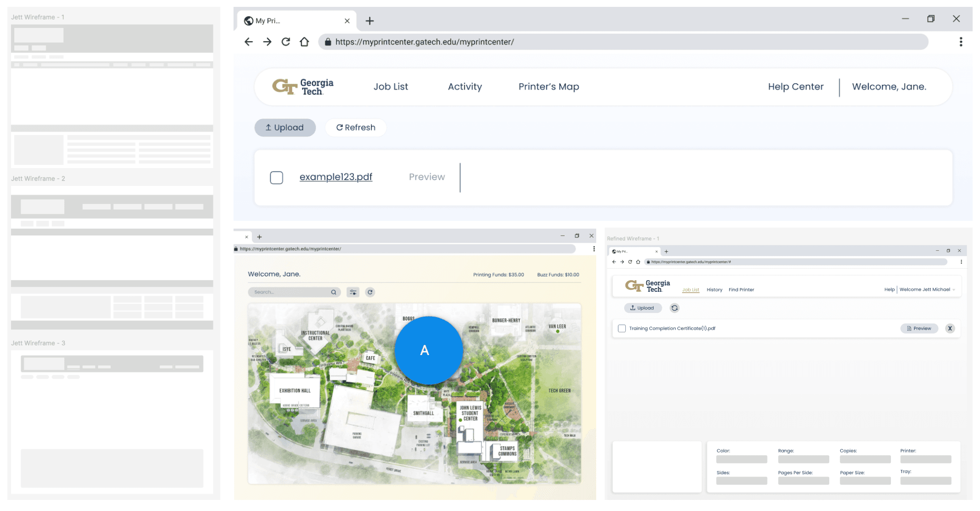Click the circular sync icon beside the small Upload button
980x511 pixels.
click(674, 308)
